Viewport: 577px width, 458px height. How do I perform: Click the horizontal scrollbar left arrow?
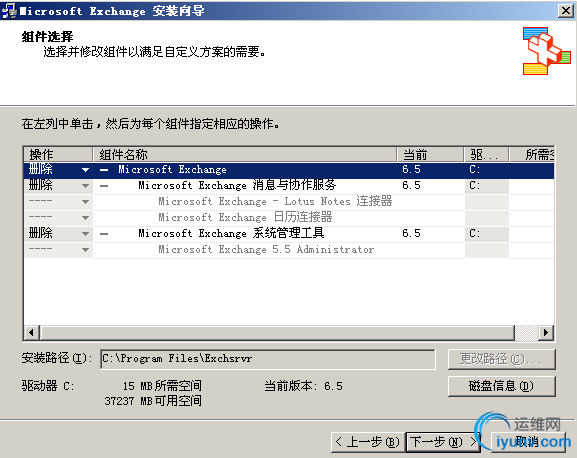pyautogui.click(x=32, y=333)
